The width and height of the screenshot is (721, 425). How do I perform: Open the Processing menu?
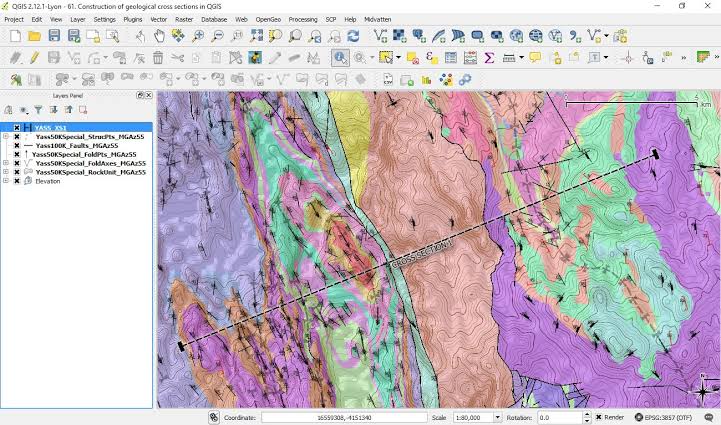[302, 19]
